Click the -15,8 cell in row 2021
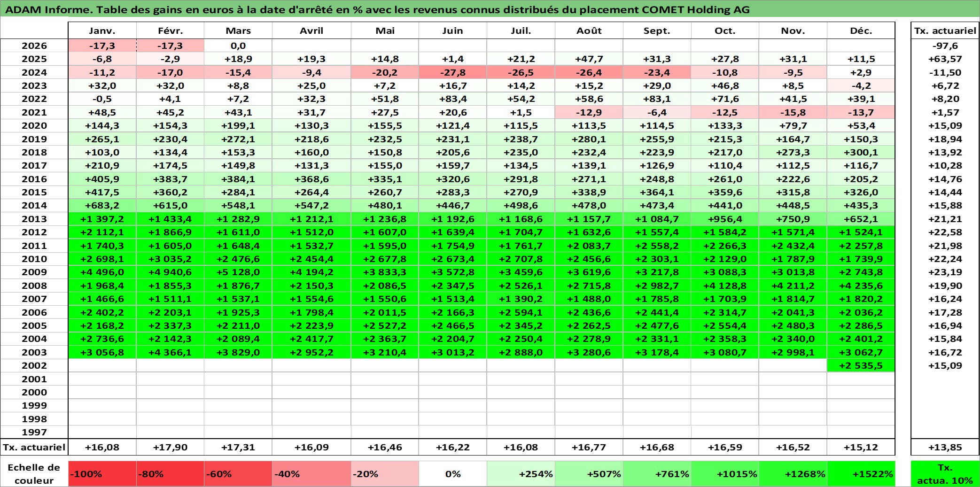 coord(793,112)
